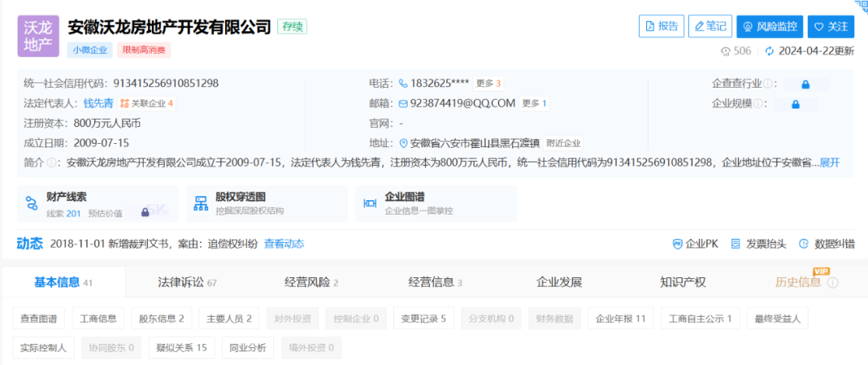
Task: Select 实际控制人 sub-section
Action: 43,348
